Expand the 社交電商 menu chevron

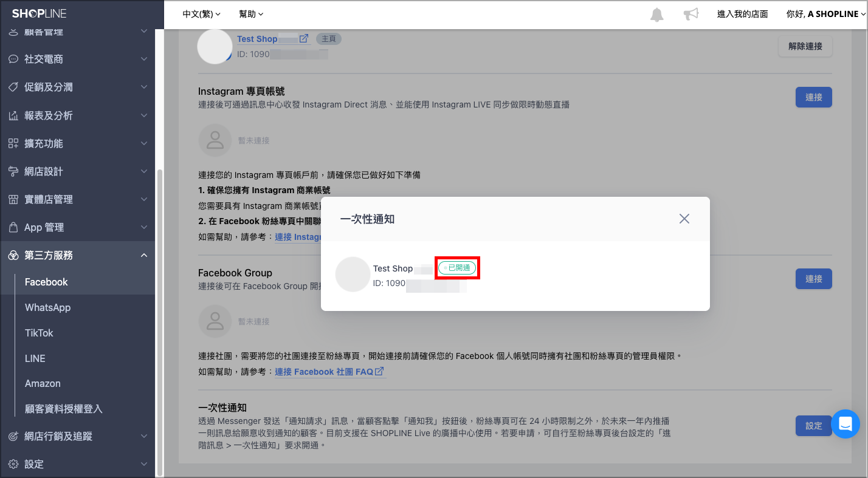(x=144, y=60)
